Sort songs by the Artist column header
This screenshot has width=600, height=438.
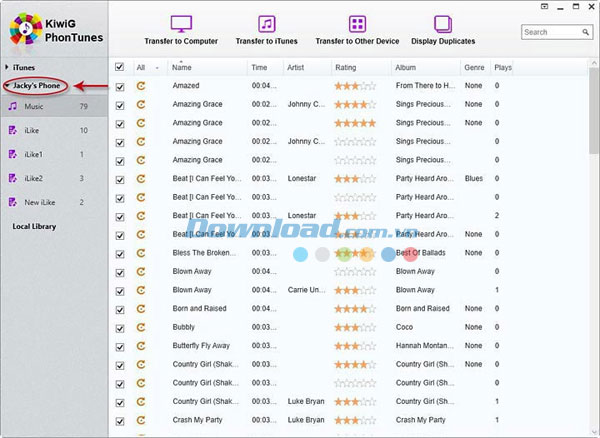(x=295, y=67)
